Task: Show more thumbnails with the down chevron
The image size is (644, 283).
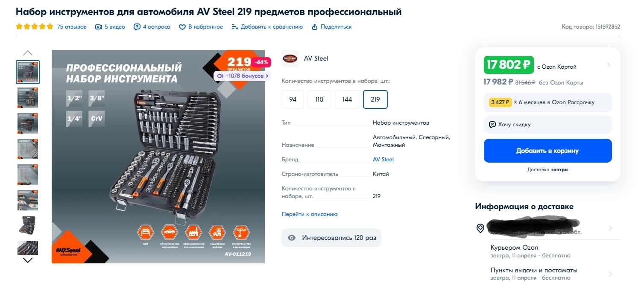Action: (x=28, y=260)
